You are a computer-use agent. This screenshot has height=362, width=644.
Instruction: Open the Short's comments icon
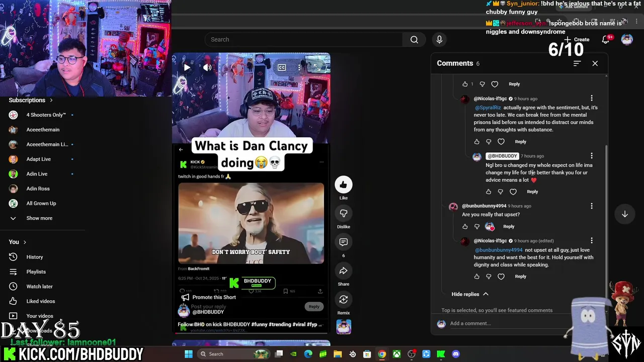pos(344,242)
